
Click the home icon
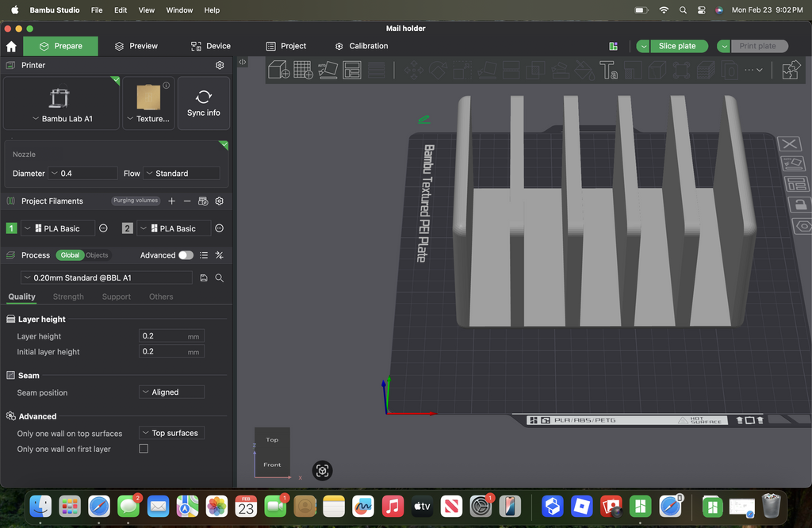[x=11, y=47]
